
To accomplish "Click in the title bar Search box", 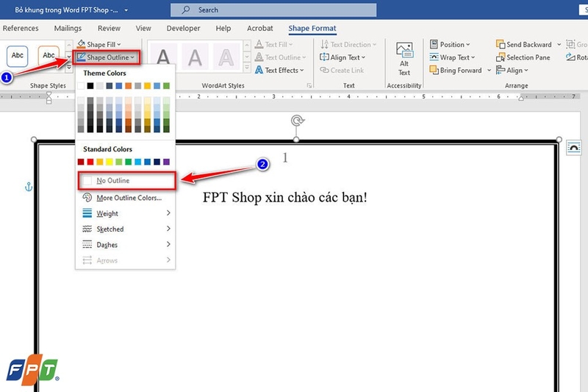I will pyautogui.click(x=273, y=10).
